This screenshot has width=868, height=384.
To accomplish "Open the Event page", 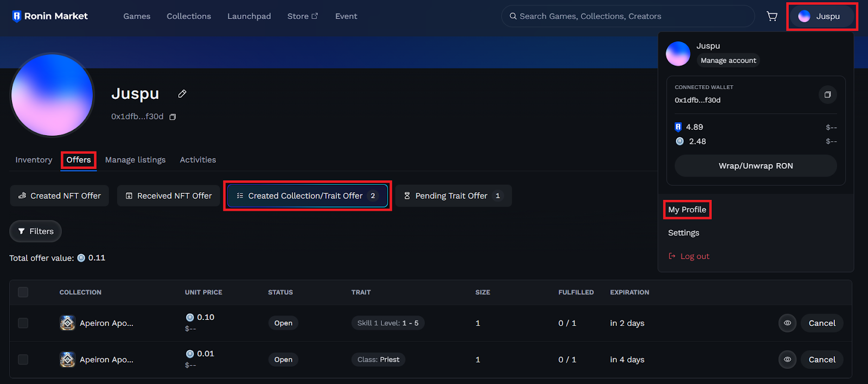I will pyautogui.click(x=346, y=16).
